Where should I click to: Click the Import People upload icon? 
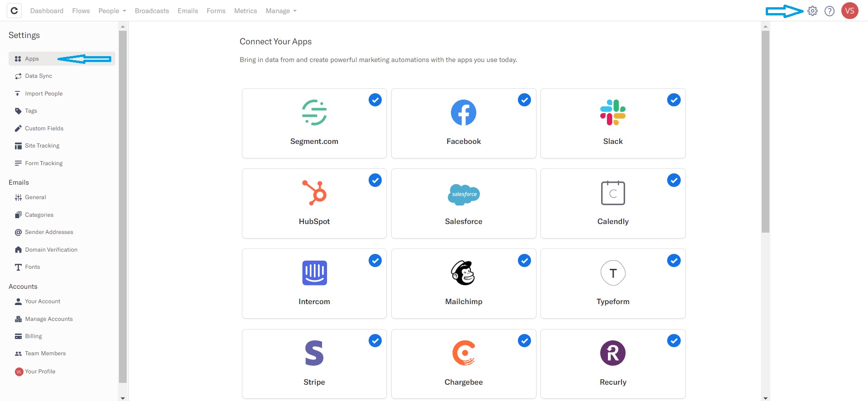point(18,94)
